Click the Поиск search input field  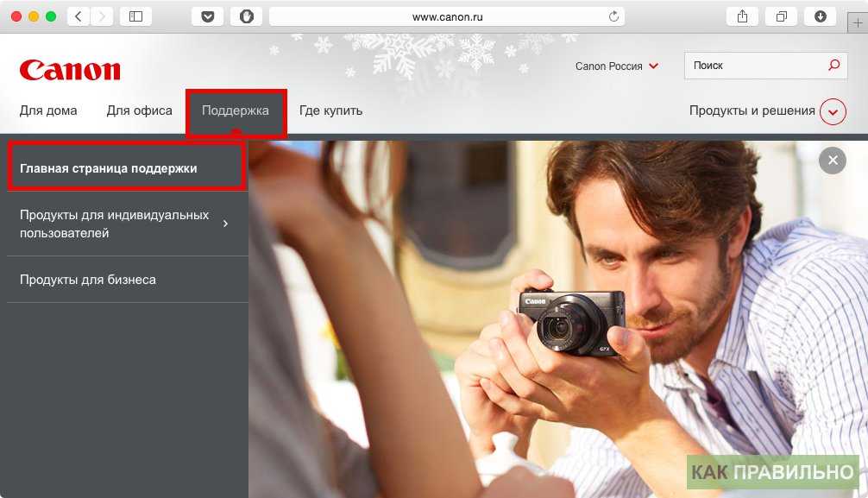pyautogui.click(x=752, y=66)
